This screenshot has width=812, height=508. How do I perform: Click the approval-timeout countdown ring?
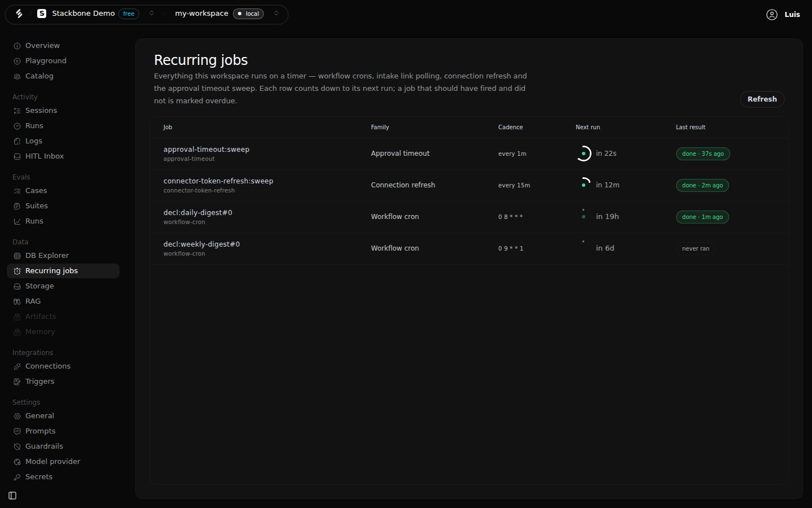pos(584,154)
